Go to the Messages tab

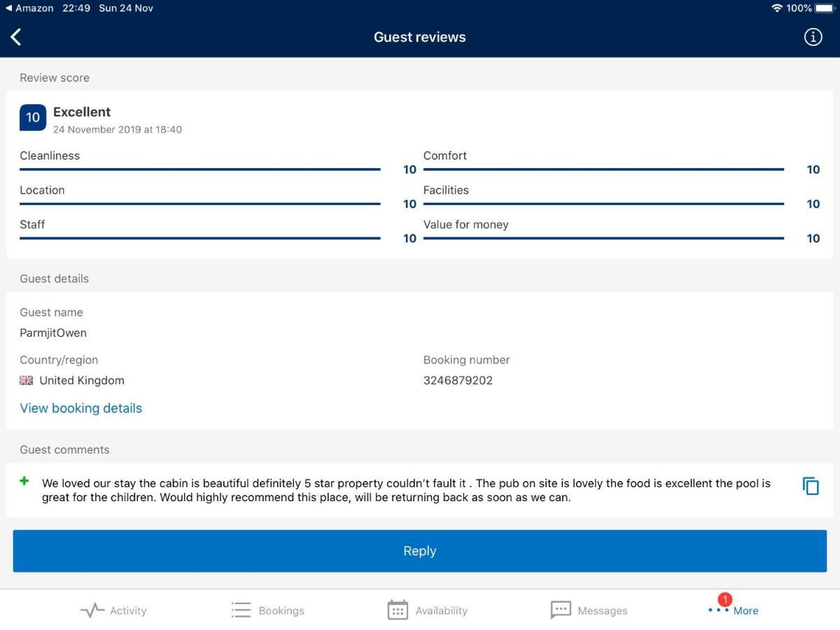click(x=589, y=610)
